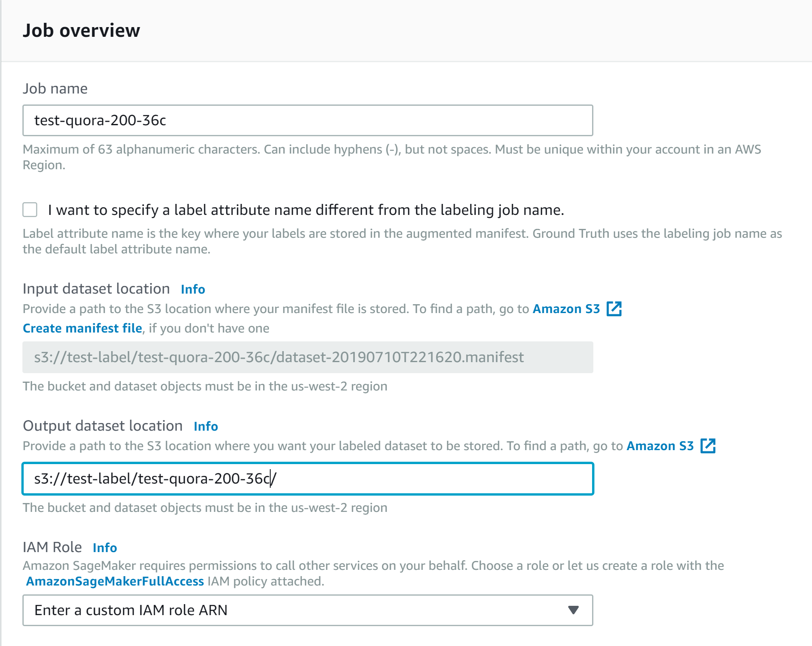Open Info next to IAM Role

pos(105,548)
